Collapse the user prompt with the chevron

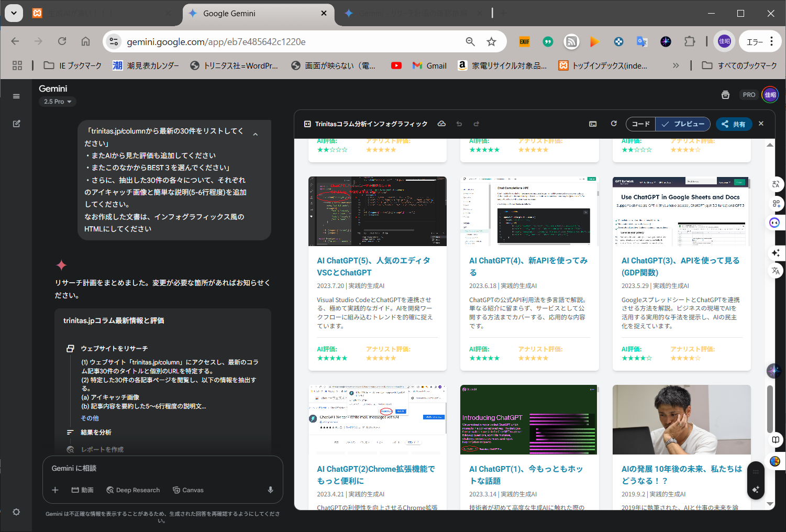[x=256, y=135]
